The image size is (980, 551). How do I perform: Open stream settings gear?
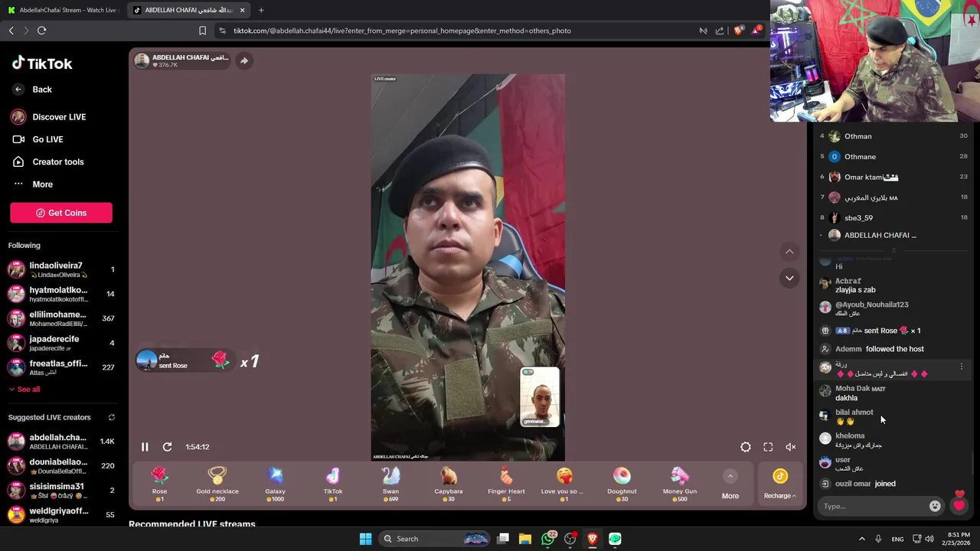click(x=746, y=447)
